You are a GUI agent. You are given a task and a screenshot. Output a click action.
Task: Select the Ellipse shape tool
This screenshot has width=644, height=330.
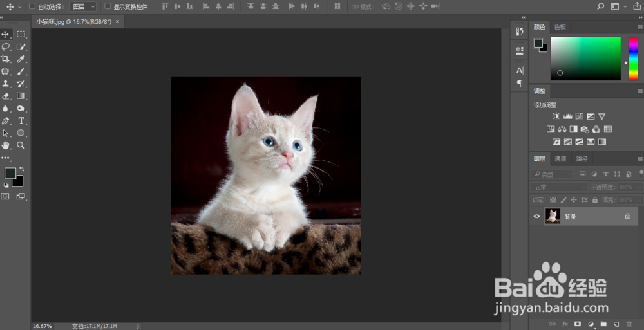tap(21, 133)
